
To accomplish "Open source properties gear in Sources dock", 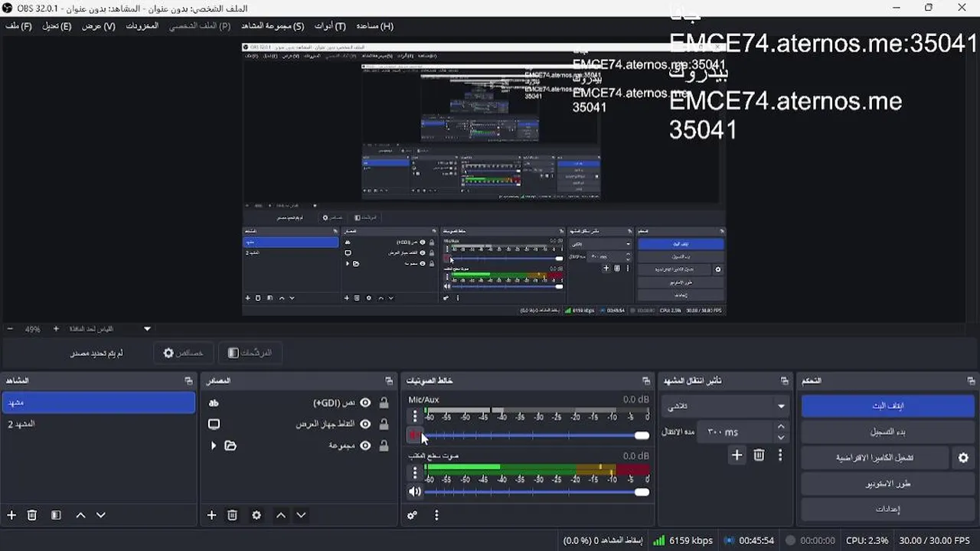I will point(256,516).
